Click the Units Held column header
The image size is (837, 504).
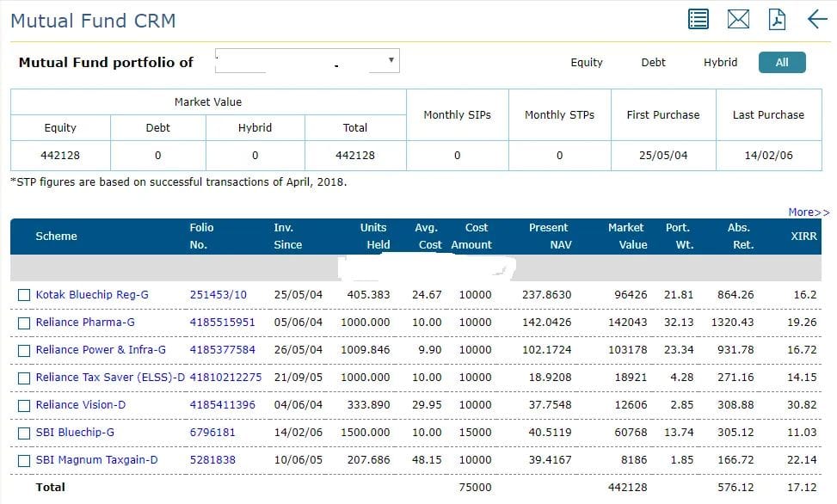pos(375,236)
